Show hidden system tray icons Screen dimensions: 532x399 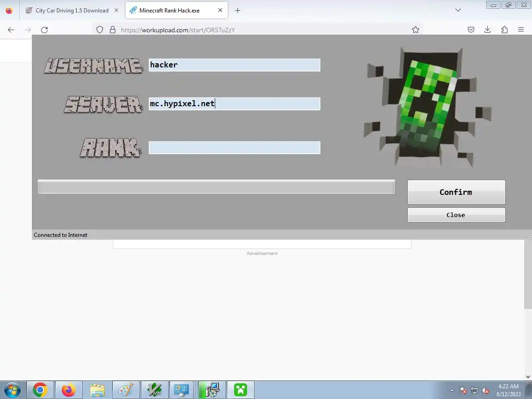pos(452,391)
